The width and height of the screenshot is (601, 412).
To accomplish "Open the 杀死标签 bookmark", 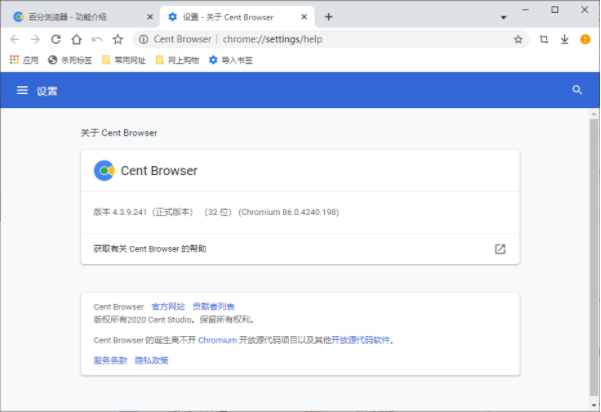I will 70,60.
